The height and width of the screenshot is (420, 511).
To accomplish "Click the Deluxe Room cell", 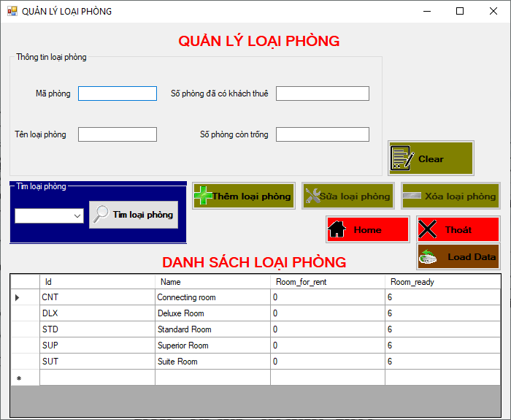I will point(213,313).
